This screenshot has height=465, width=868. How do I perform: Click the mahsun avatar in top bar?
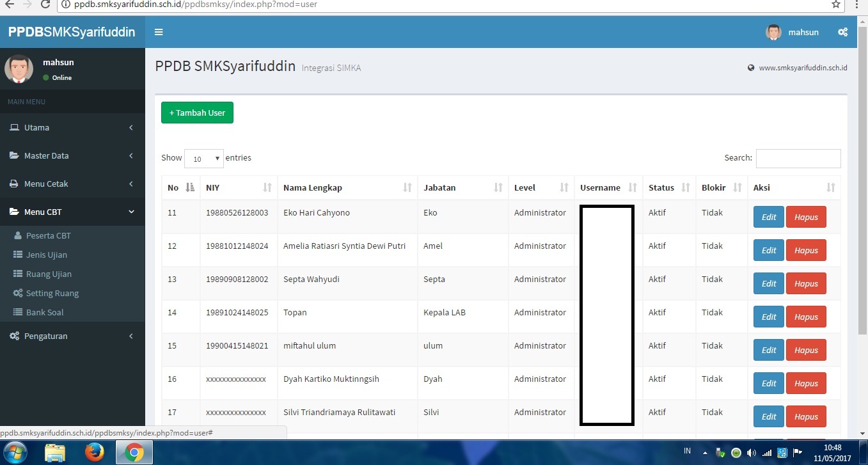tap(773, 32)
